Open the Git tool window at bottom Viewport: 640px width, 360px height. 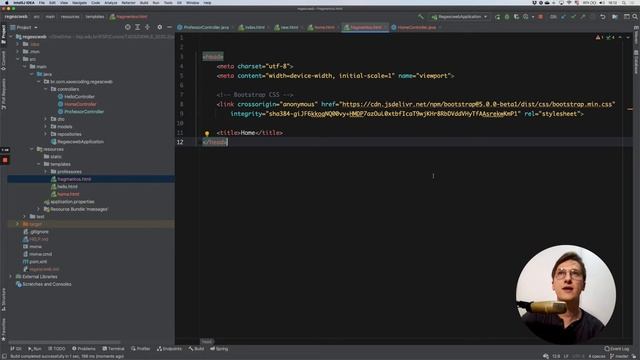coord(16,349)
